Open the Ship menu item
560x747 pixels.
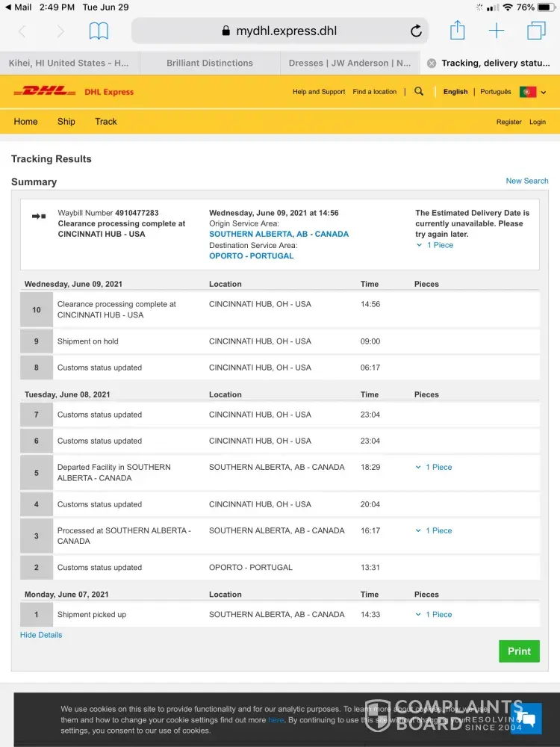pyautogui.click(x=66, y=122)
